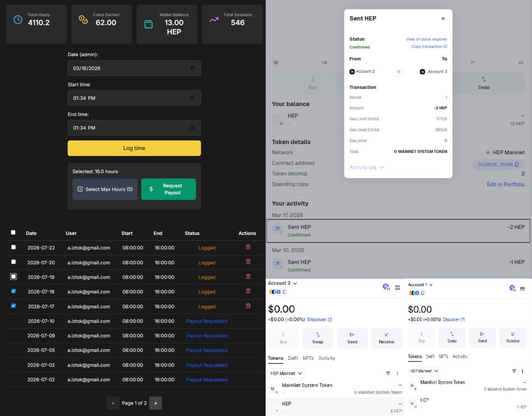Click the Receive icon in Account 1 wallet

[513, 337]
